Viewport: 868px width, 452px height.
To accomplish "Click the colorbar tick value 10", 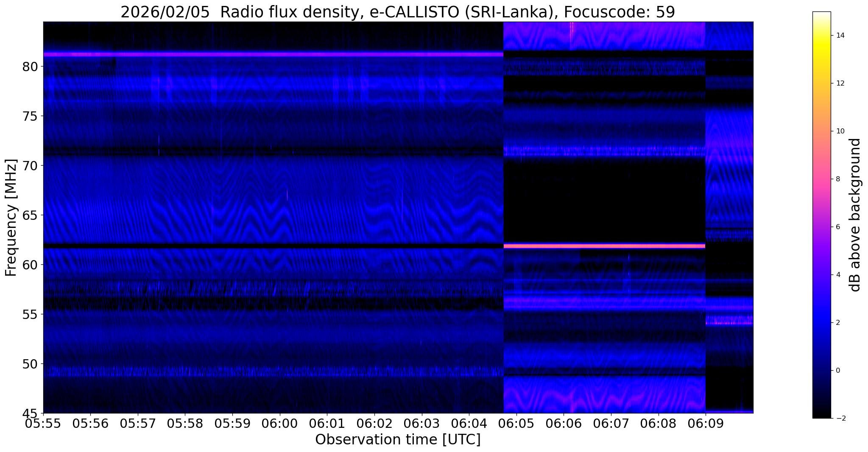I will pyautogui.click(x=839, y=131).
